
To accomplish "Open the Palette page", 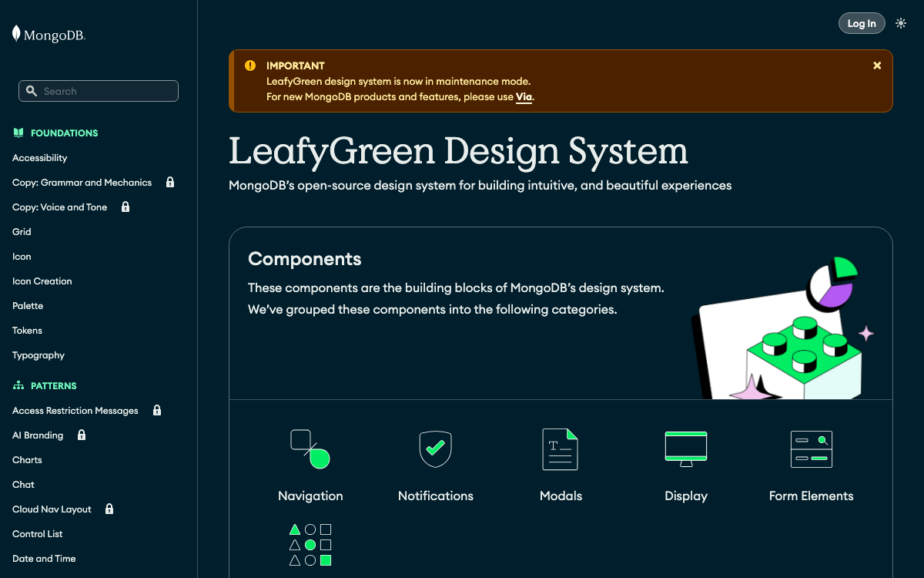I will pyautogui.click(x=28, y=306).
